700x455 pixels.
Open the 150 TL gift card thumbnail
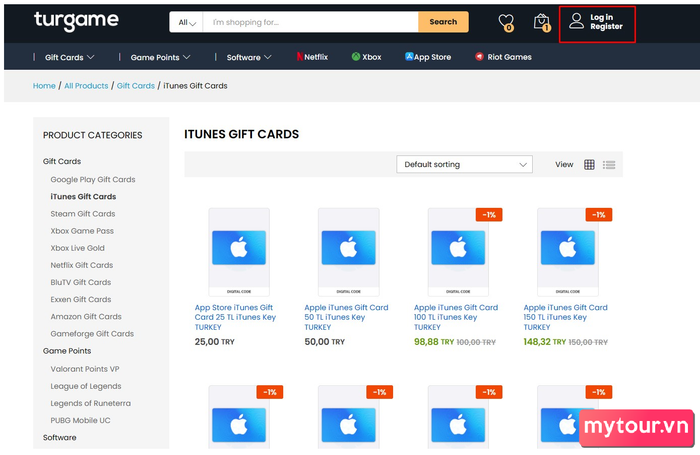tap(568, 252)
